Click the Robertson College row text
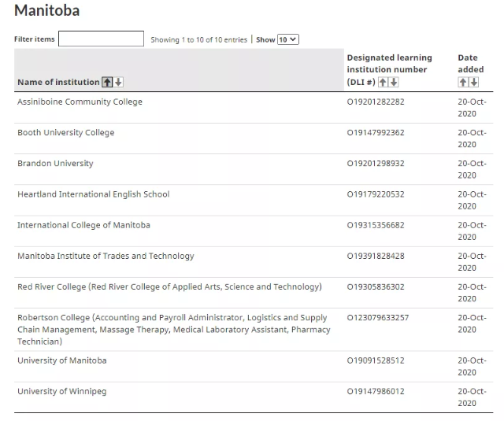The width and height of the screenshot is (504, 421). pyautogui.click(x=173, y=330)
